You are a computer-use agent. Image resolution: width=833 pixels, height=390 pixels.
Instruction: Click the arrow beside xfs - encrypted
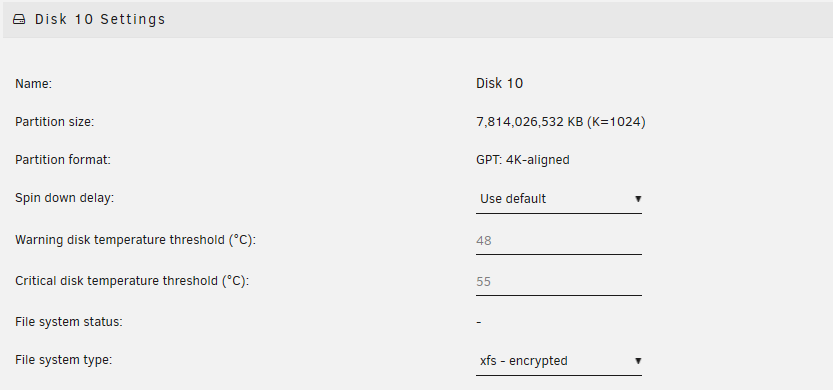(638, 361)
